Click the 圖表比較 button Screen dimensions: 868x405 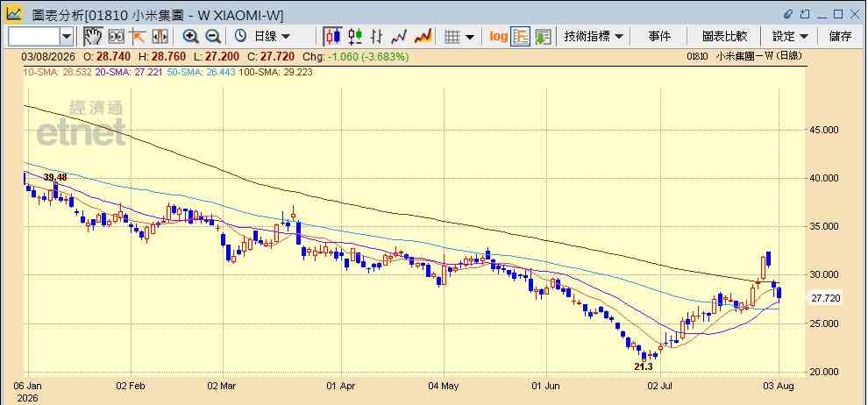pos(724,37)
